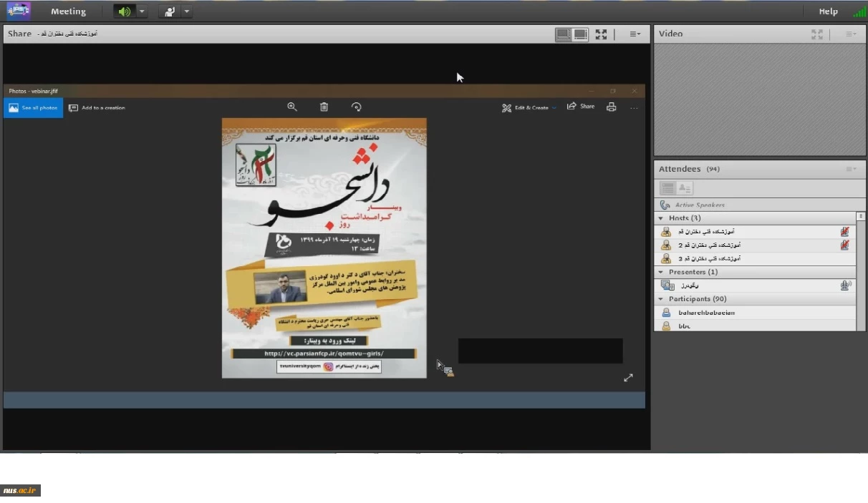Click the delete trash icon in Photos
The height and width of the screenshot is (503, 868).
pyautogui.click(x=324, y=107)
